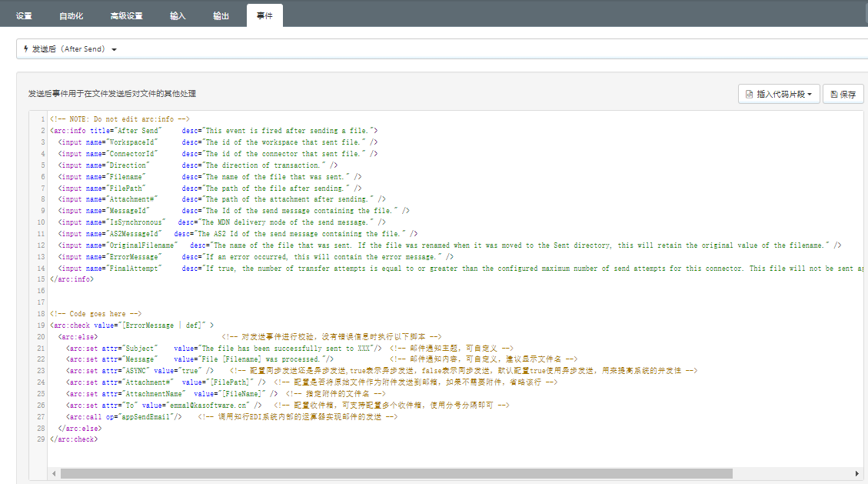The image size is (868, 484).
Task: Click line number 19 in the gutter
Action: pyautogui.click(x=41, y=325)
